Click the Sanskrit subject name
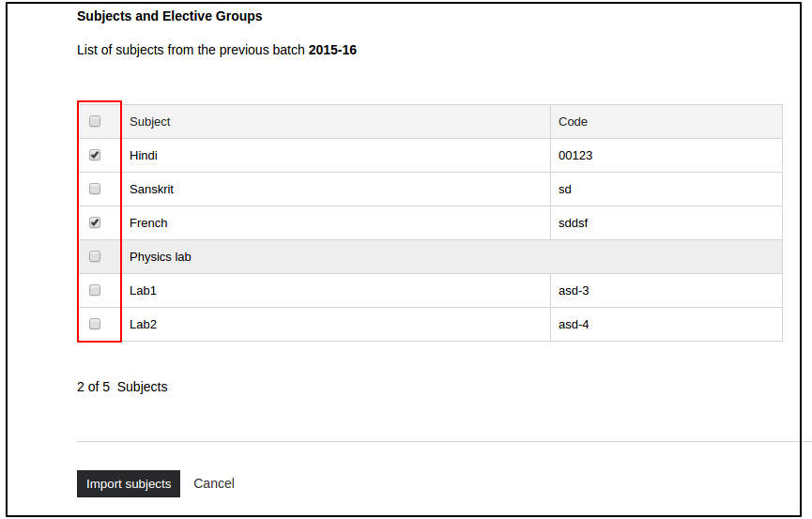This screenshot has height=519, width=812. coord(151,190)
